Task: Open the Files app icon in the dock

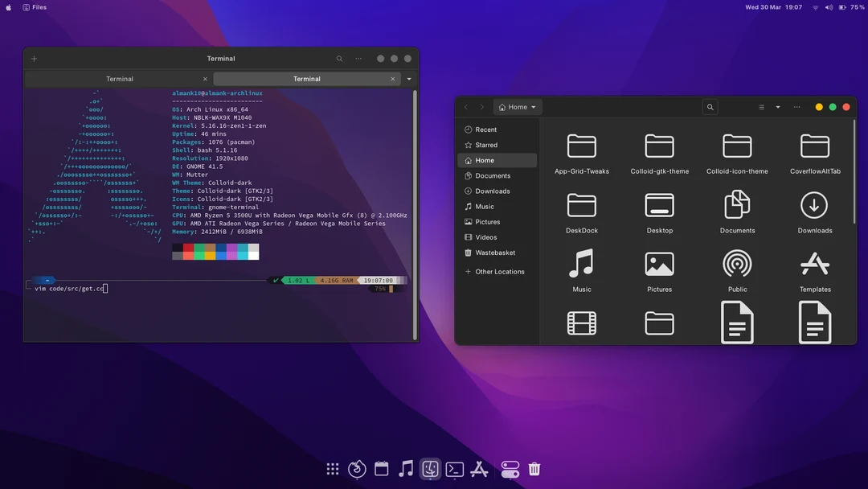Action: [430, 468]
